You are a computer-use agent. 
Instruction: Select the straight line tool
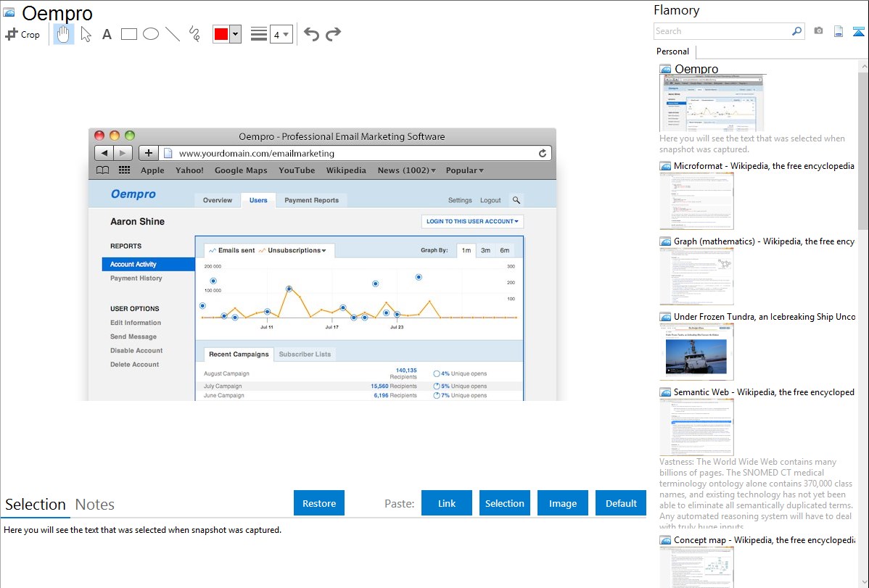[x=173, y=34]
